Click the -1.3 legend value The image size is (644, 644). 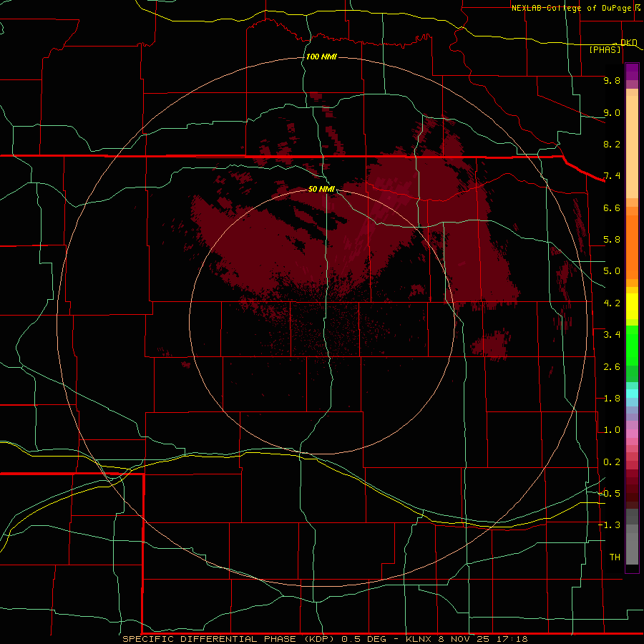pos(610,525)
